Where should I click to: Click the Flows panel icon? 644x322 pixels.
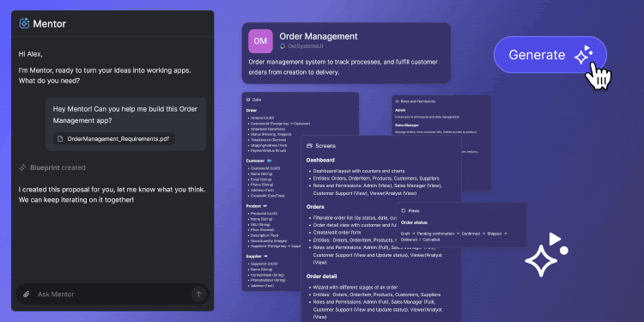pos(404,210)
